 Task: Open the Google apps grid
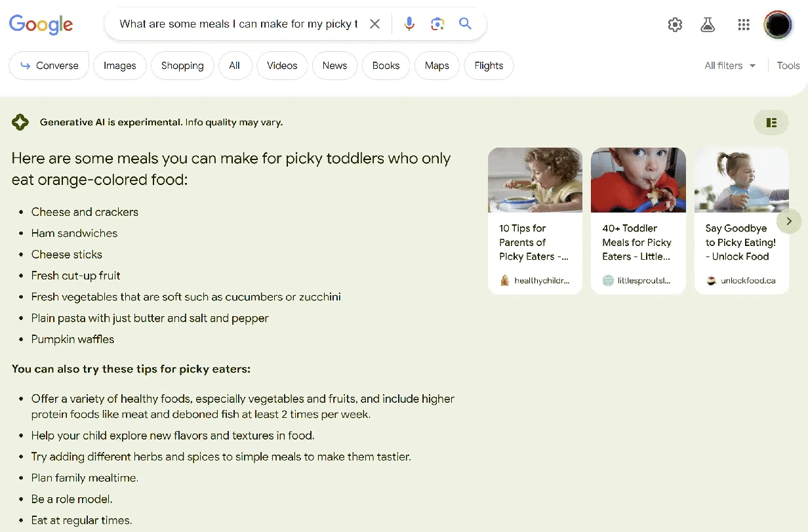point(743,25)
